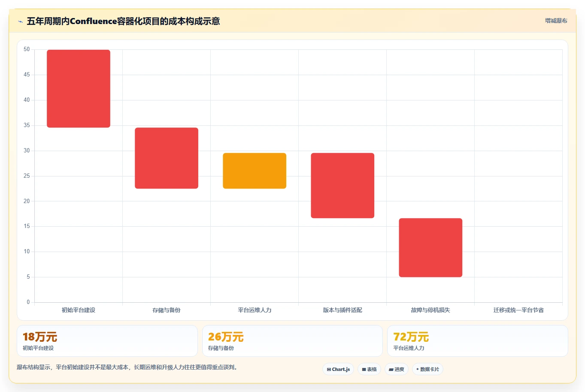Click the 进度 tag chip

(x=397, y=369)
